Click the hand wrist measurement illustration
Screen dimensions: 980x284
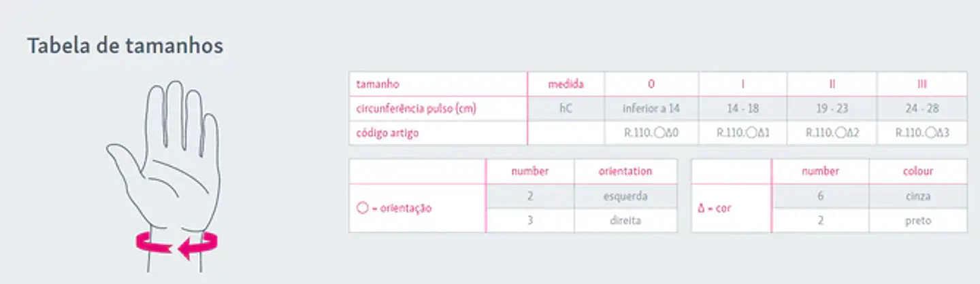pos(163,177)
